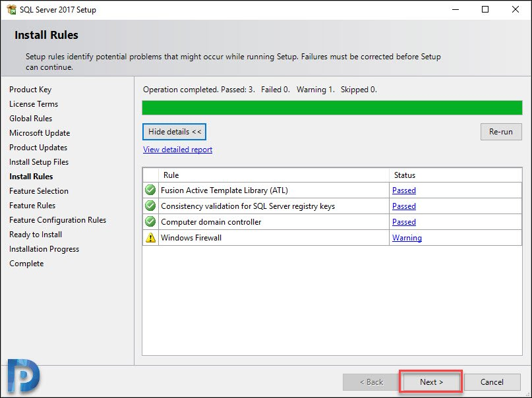The width and height of the screenshot is (532, 398).
Task: Click the yellow warning icon for Windows Firewall
Action: (x=150, y=238)
